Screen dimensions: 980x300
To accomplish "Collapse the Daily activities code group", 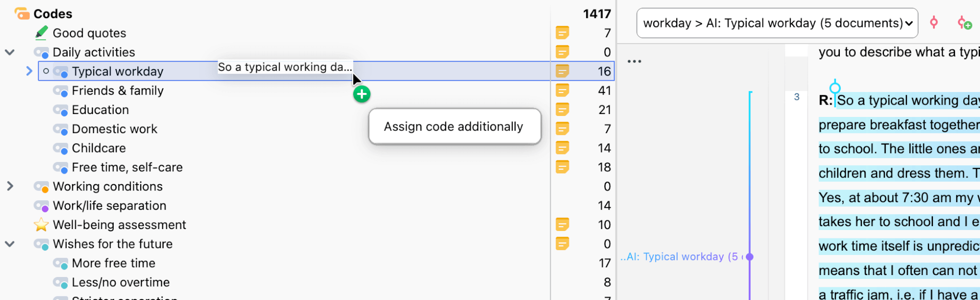I will tap(10, 52).
